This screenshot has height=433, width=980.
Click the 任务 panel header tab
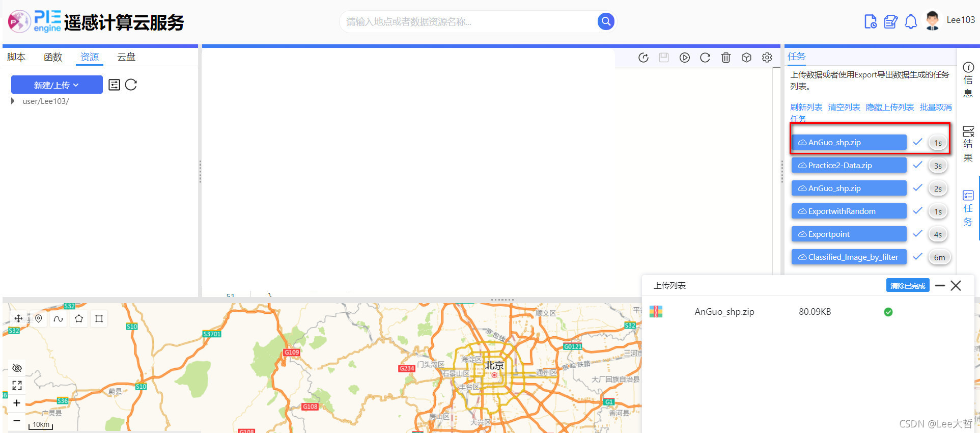coord(797,56)
